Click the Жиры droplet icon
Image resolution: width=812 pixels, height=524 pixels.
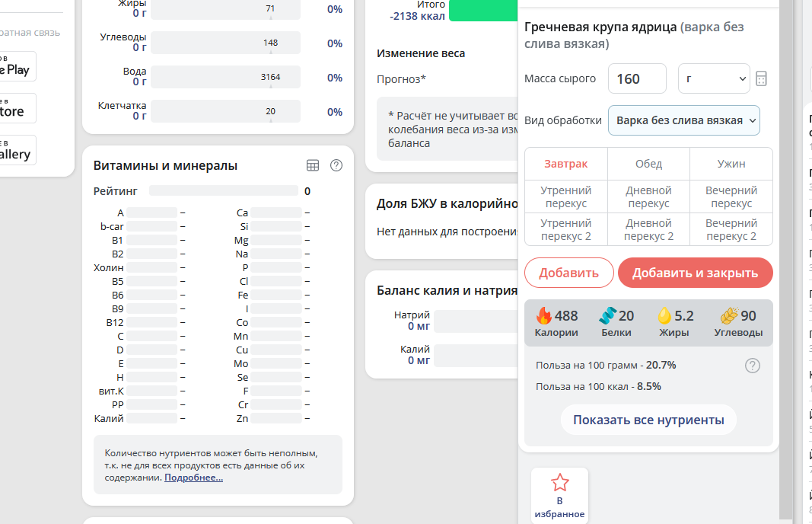[x=664, y=315]
